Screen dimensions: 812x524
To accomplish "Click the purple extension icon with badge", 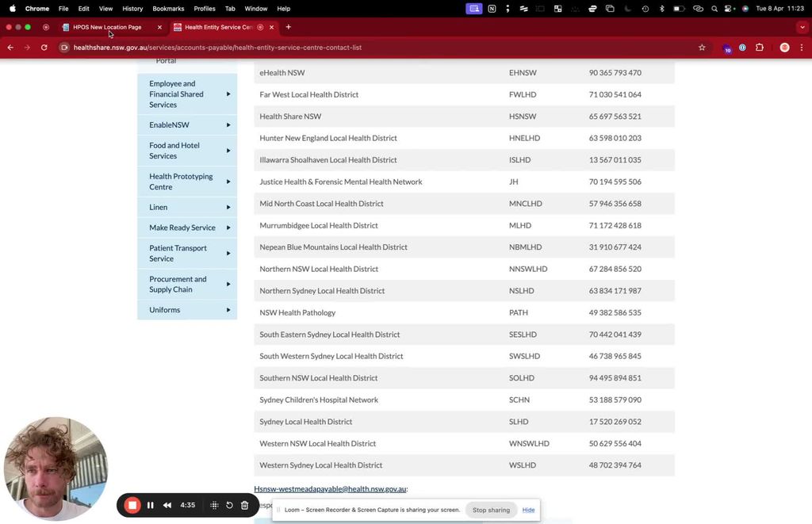I will (726, 48).
